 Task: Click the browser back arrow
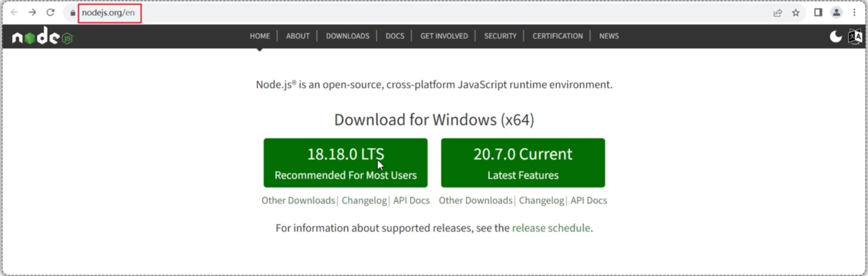(14, 13)
